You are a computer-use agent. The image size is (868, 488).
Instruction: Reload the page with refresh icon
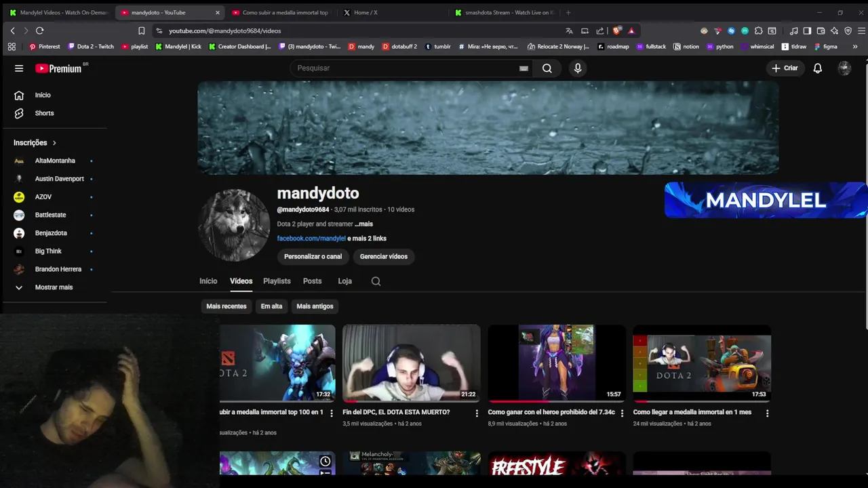(39, 30)
